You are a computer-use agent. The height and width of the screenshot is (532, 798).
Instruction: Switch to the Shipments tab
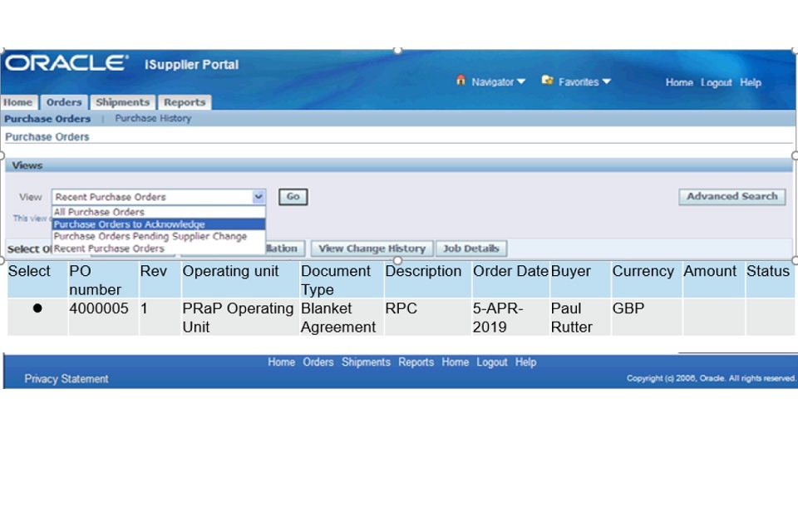(x=122, y=102)
